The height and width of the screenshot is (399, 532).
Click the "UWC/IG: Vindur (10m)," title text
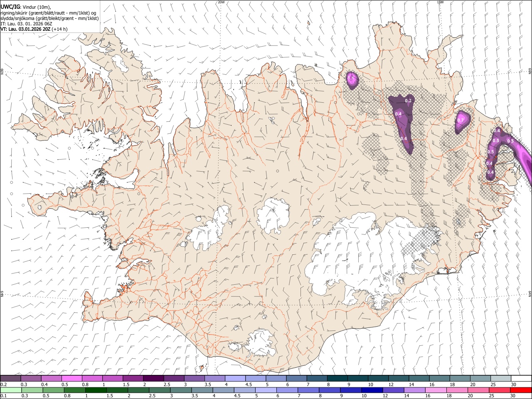click(26, 7)
